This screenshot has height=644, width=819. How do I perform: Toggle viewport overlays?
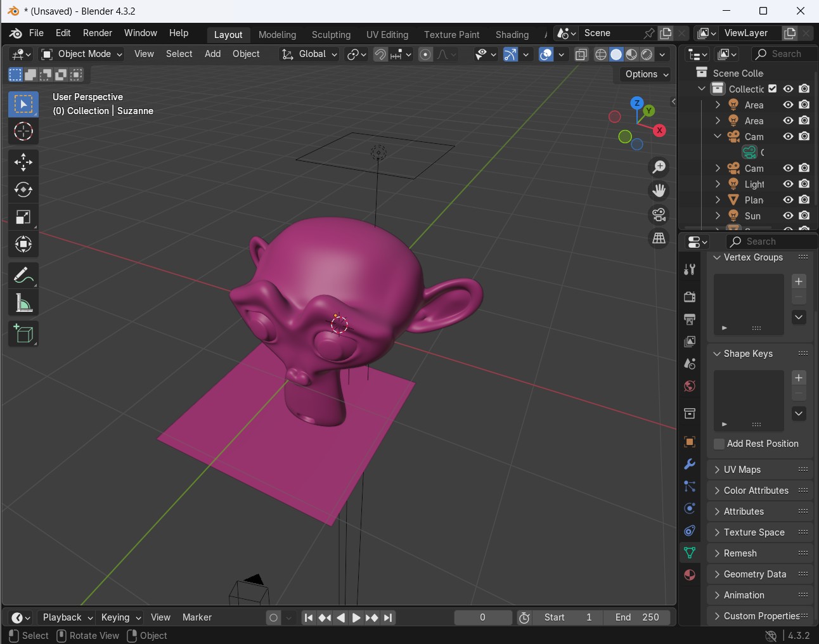click(x=546, y=55)
